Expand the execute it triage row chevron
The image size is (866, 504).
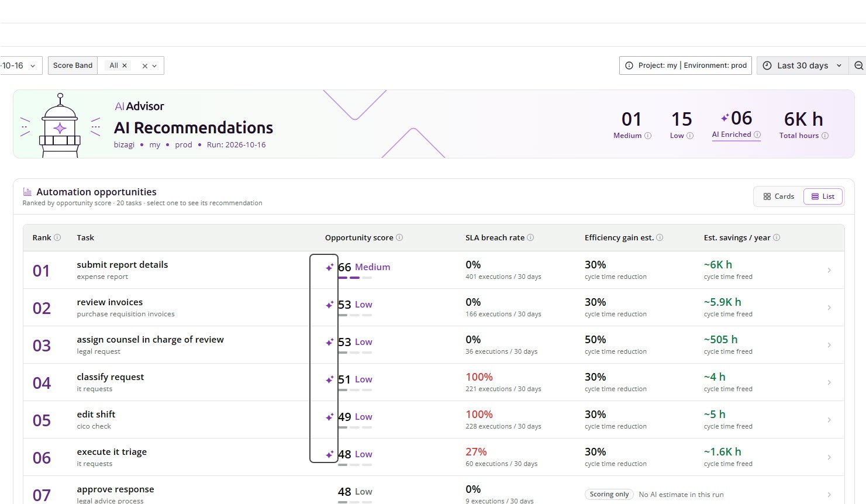(829, 457)
